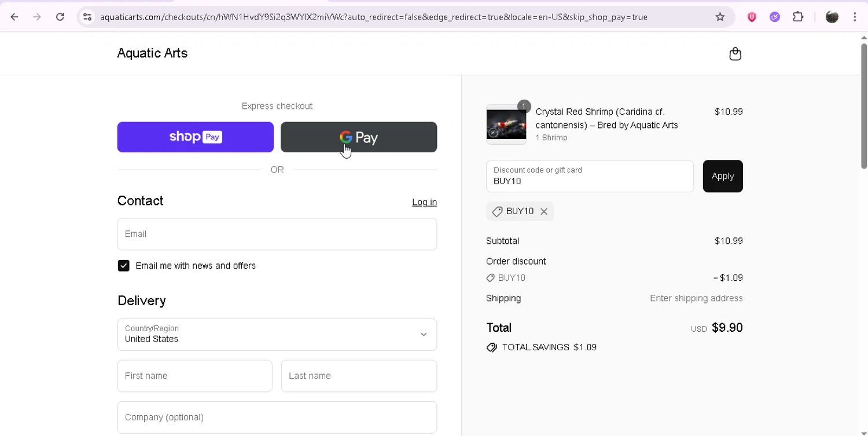Remove the BUY10 discount code tag
This screenshot has height=436, width=868.
[544, 211]
